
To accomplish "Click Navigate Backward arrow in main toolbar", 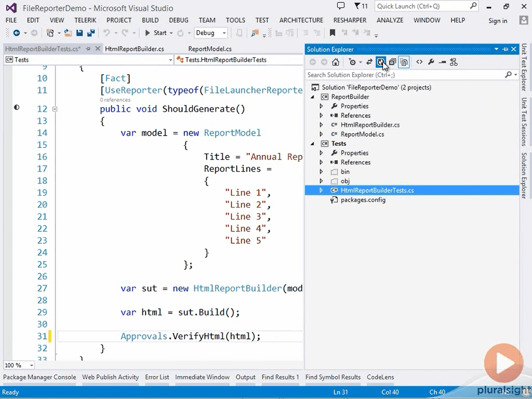I will (16, 33).
